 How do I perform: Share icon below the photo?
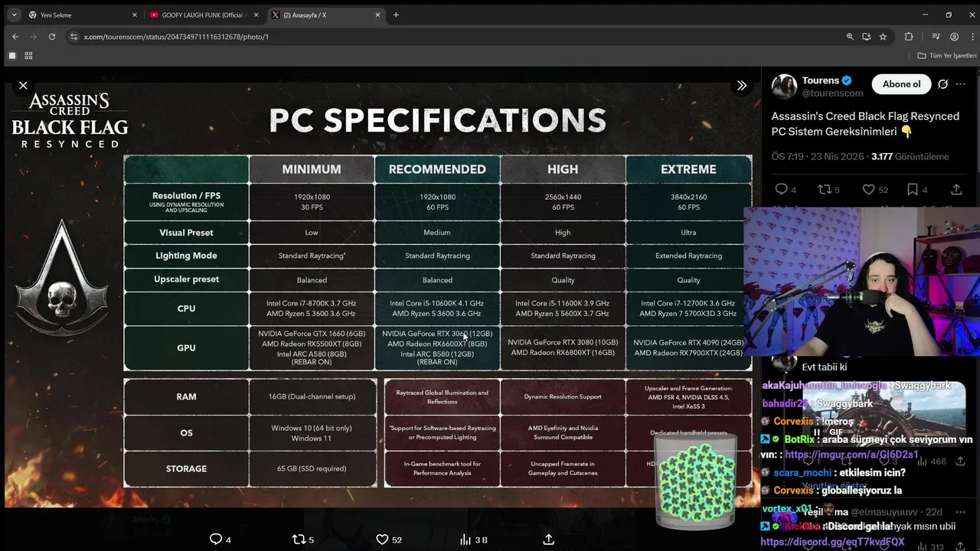click(x=548, y=540)
